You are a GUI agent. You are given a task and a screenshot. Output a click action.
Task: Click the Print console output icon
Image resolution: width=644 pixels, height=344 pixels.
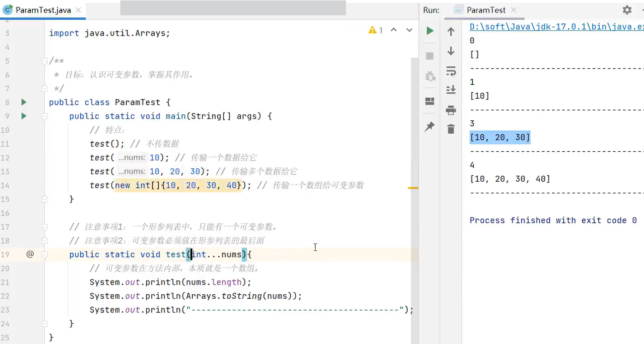pyautogui.click(x=451, y=110)
